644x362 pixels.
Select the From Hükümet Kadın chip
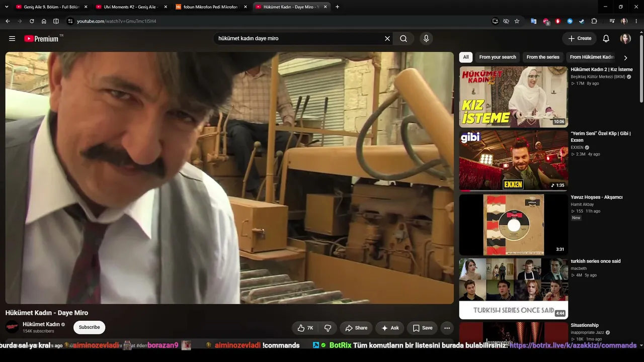tap(592, 57)
